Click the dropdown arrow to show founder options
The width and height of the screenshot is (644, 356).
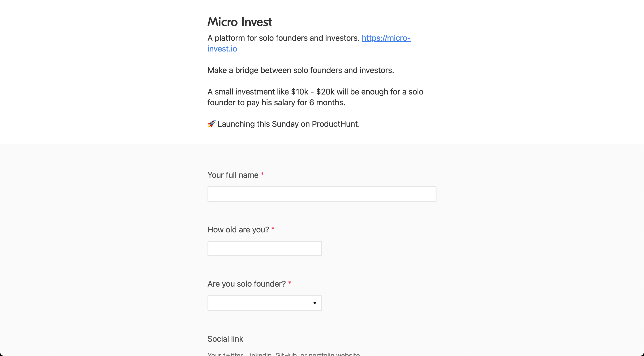[314, 303]
